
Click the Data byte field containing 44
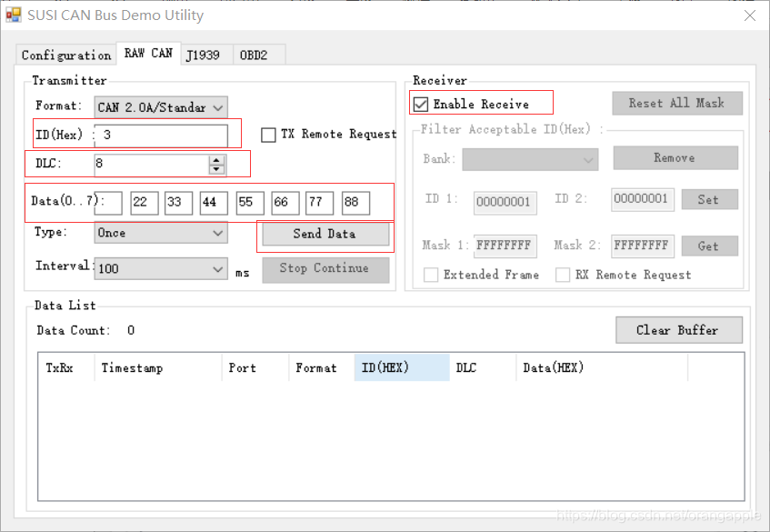pos(214,203)
